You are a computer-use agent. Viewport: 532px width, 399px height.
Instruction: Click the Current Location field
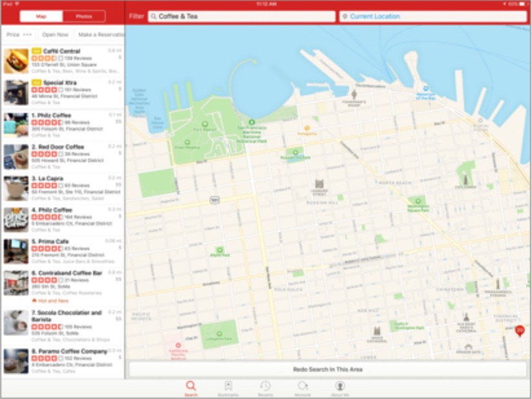click(433, 16)
